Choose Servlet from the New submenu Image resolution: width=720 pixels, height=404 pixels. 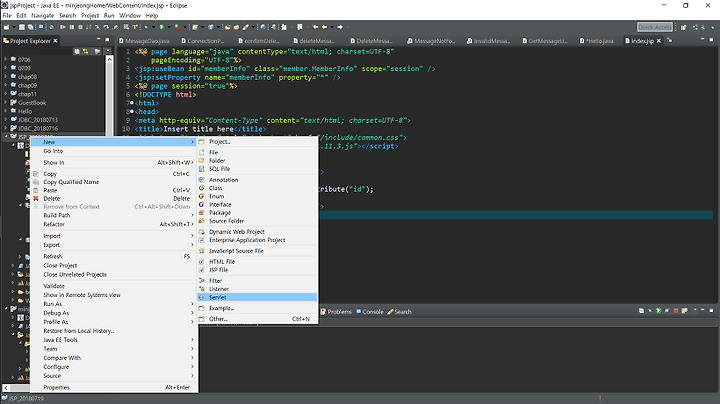tap(257, 297)
